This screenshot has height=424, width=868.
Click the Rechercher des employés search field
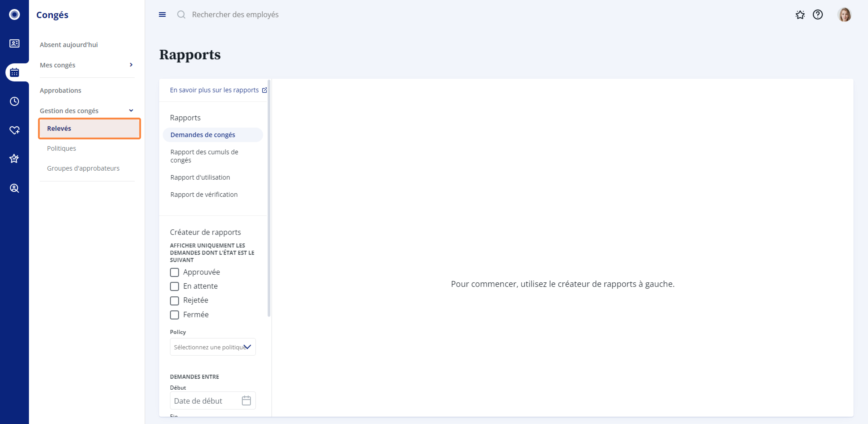click(x=235, y=14)
